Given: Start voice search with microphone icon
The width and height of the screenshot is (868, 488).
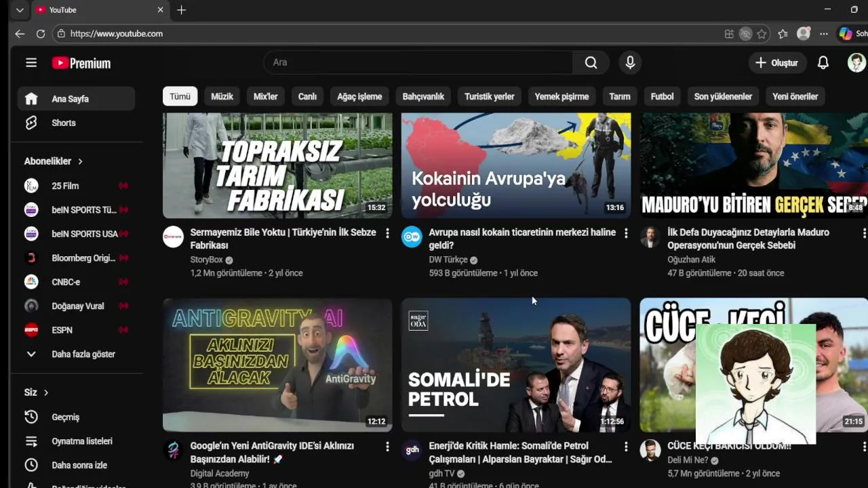Looking at the screenshot, I should coord(630,62).
